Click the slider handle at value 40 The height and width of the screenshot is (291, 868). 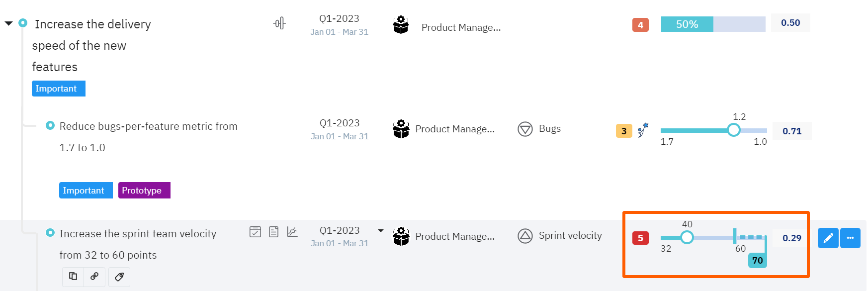pos(687,237)
